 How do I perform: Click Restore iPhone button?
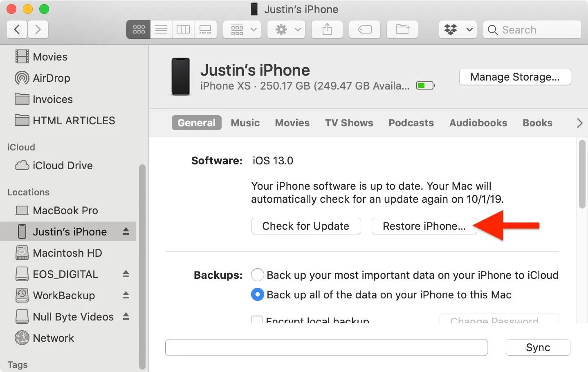(424, 226)
